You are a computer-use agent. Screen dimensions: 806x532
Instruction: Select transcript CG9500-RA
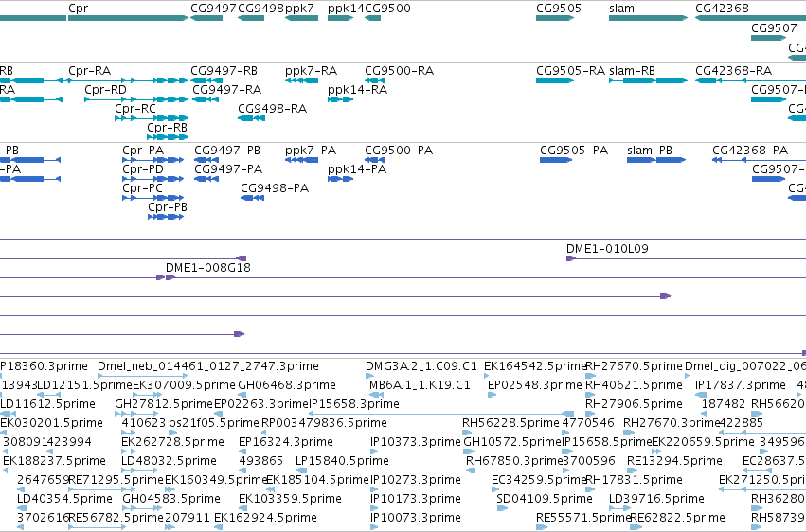tap(375, 80)
